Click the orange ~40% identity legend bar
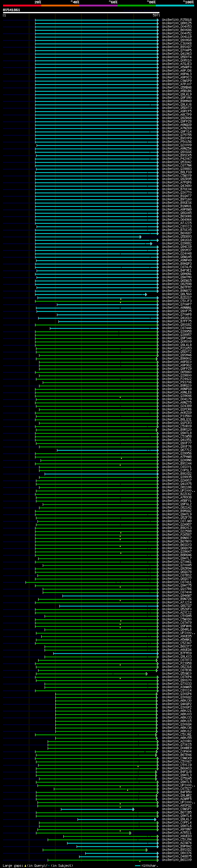This screenshot has height=868, width=197. [x=60, y=6]
